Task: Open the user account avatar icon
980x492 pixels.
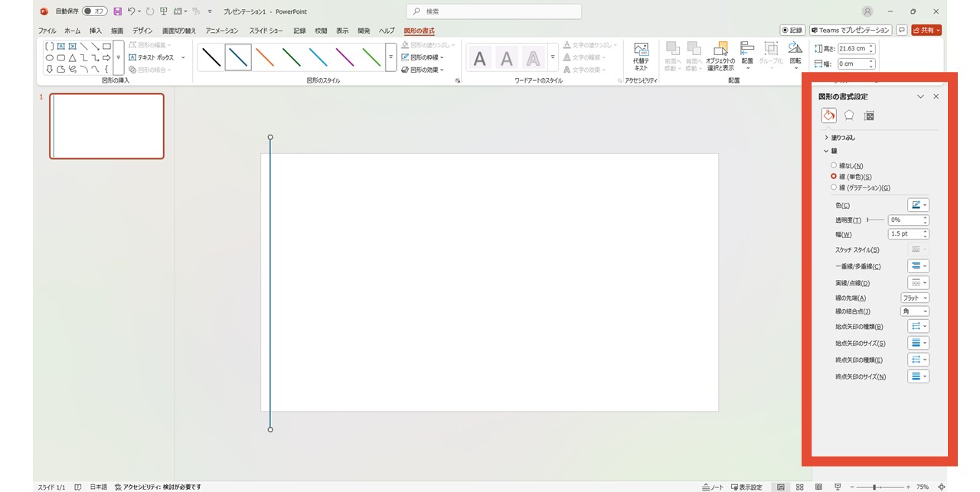Action: coord(867,11)
